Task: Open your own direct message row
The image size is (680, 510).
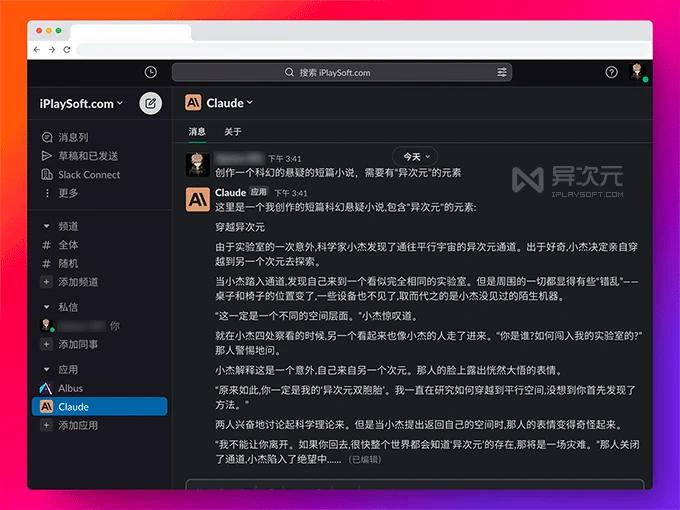Action: (x=81, y=325)
